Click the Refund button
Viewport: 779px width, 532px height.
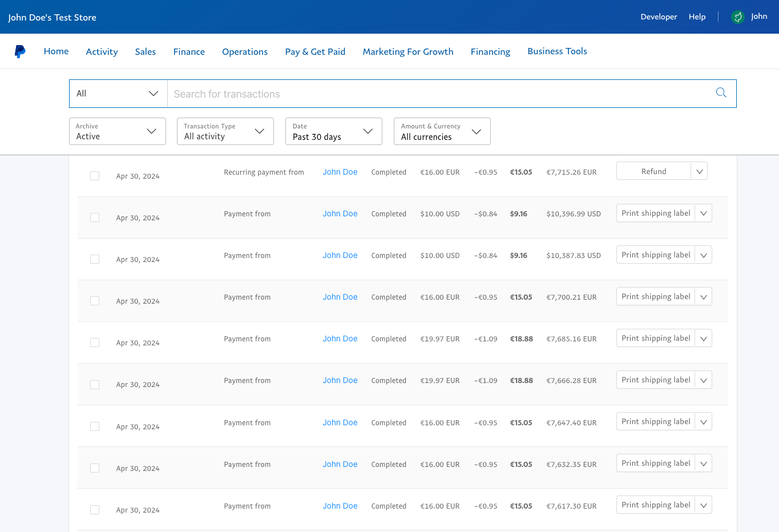coord(653,171)
